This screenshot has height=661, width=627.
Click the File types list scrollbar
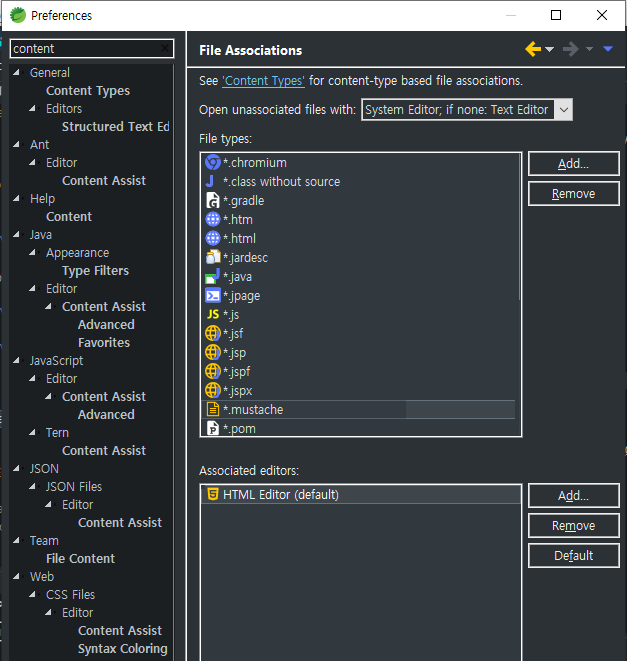[x=519, y=228]
